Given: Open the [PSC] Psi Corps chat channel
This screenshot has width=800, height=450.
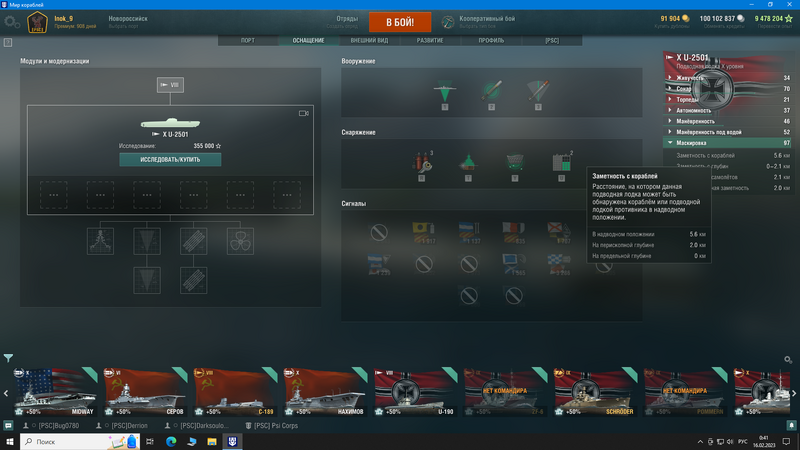Looking at the screenshot, I should point(272,426).
